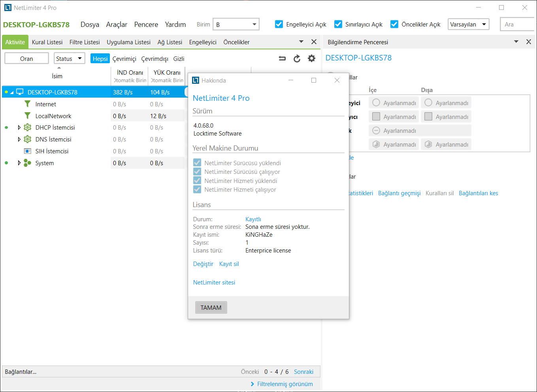Open the Status dropdown
537x392 pixels.
70,58
